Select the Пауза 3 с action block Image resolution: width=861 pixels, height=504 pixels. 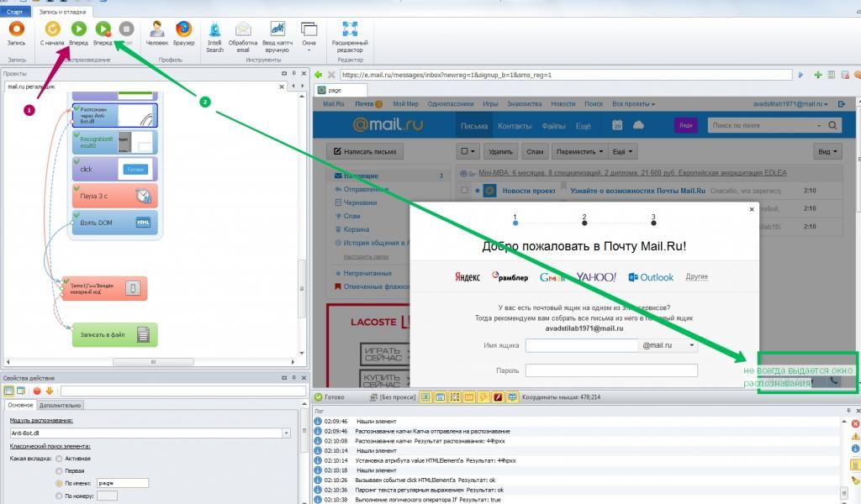click(x=114, y=196)
